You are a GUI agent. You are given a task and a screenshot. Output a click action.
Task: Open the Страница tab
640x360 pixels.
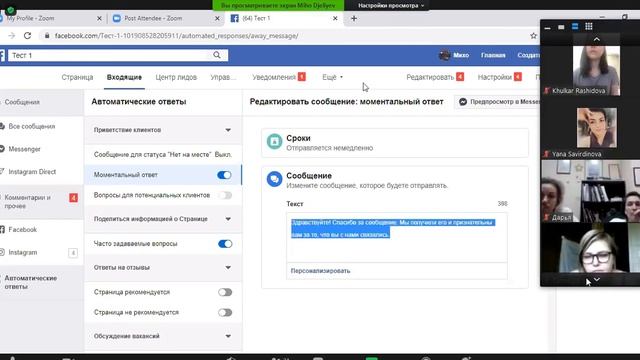pos(77,77)
